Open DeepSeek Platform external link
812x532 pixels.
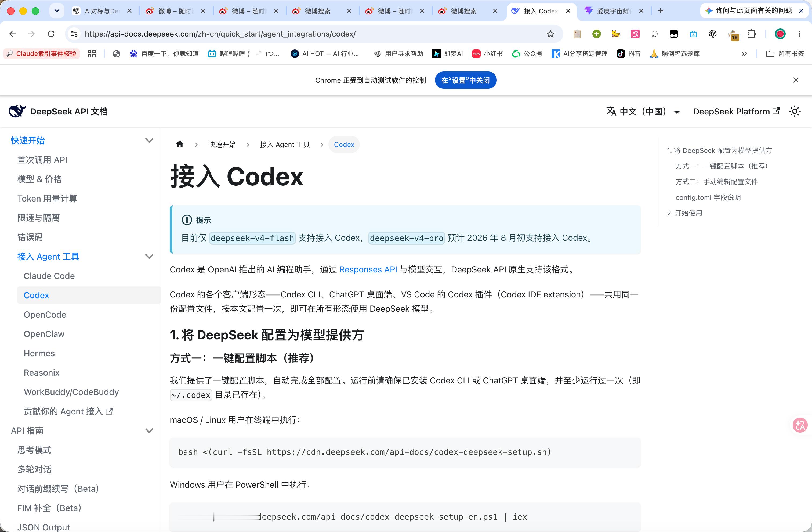(x=736, y=111)
